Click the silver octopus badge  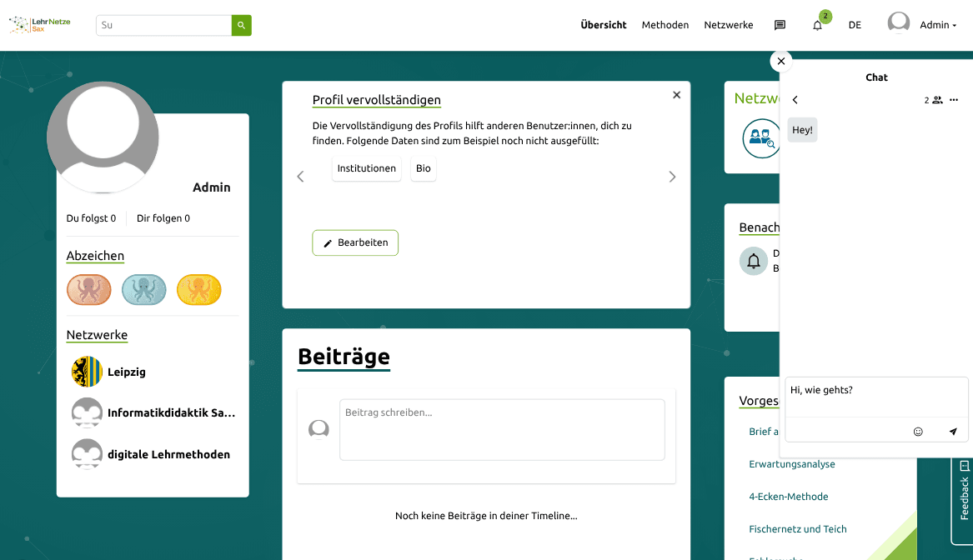[144, 290]
